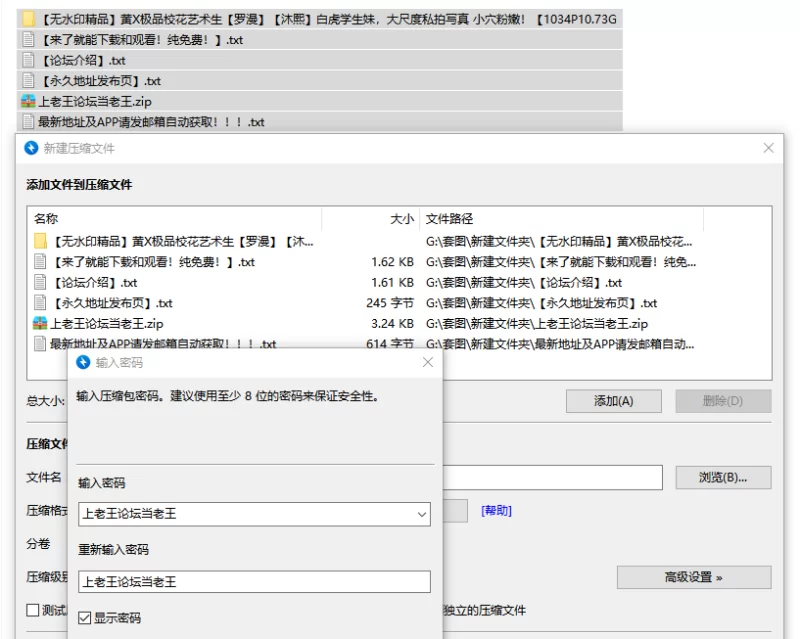
Task: Expand 高级设置 options
Action: click(x=693, y=577)
